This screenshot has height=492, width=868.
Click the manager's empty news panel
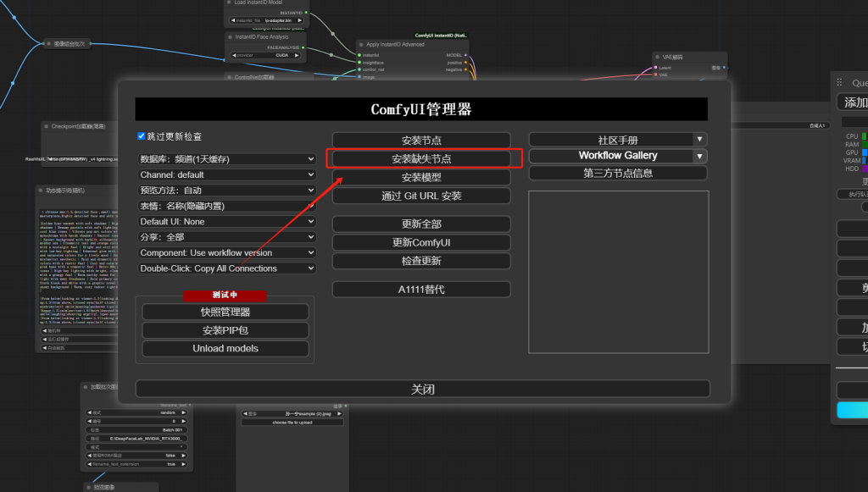click(618, 272)
